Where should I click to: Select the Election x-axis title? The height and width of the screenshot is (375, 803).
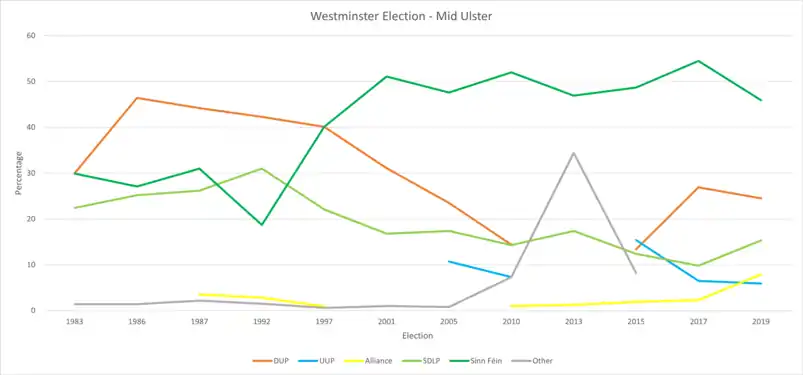point(417,336)
